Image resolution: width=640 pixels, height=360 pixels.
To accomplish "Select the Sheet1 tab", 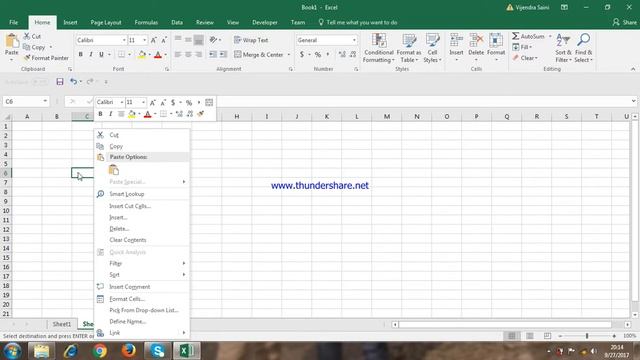I will pyautogui.click(x=62, y=324).
